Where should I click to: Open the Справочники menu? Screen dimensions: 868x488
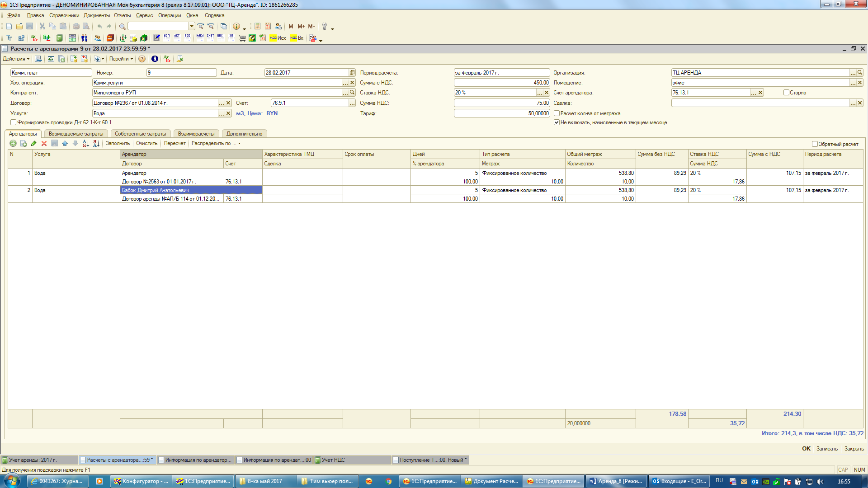point(64,15)
